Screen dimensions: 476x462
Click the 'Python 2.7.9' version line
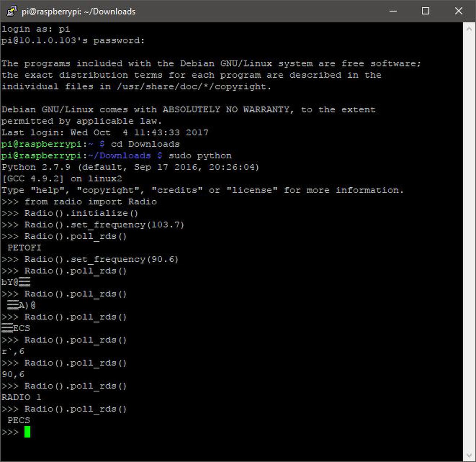[x=130, y=167]
